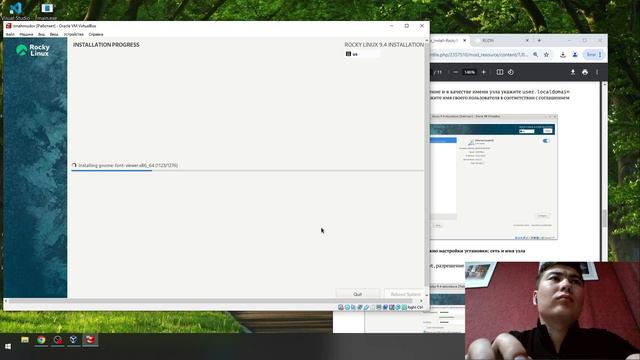Click the us keyboard layout indicator

(362, 54)
